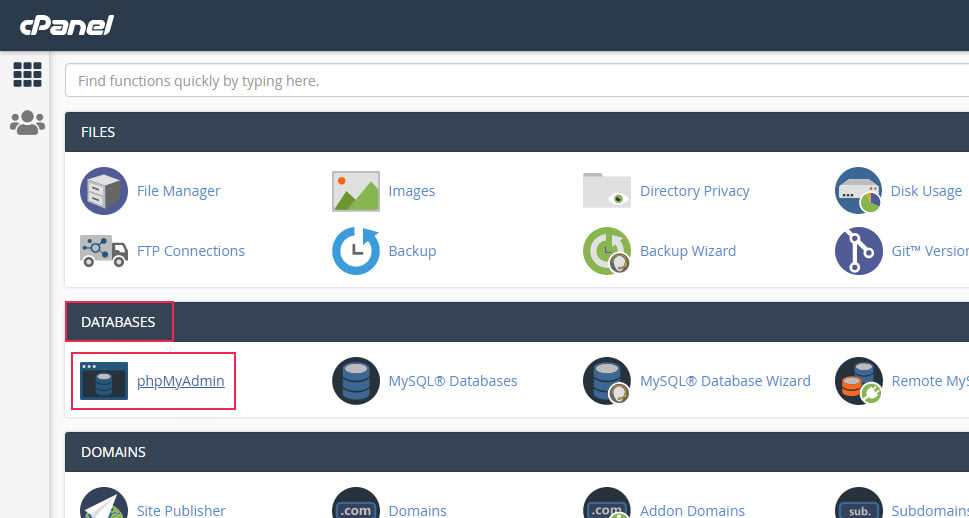Collapse the DATABASES section header
Viewport: 969px width, 518px height.
pyautogui.click(x=517, y=322)
